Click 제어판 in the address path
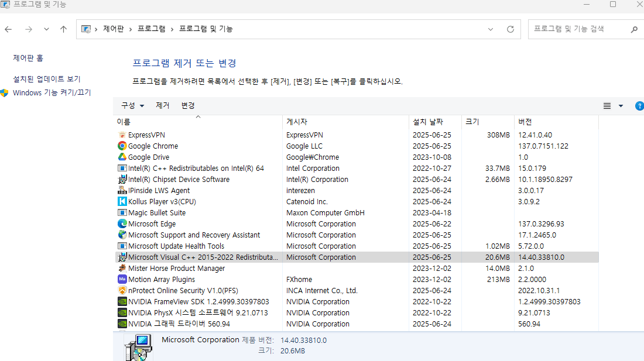 113,27
